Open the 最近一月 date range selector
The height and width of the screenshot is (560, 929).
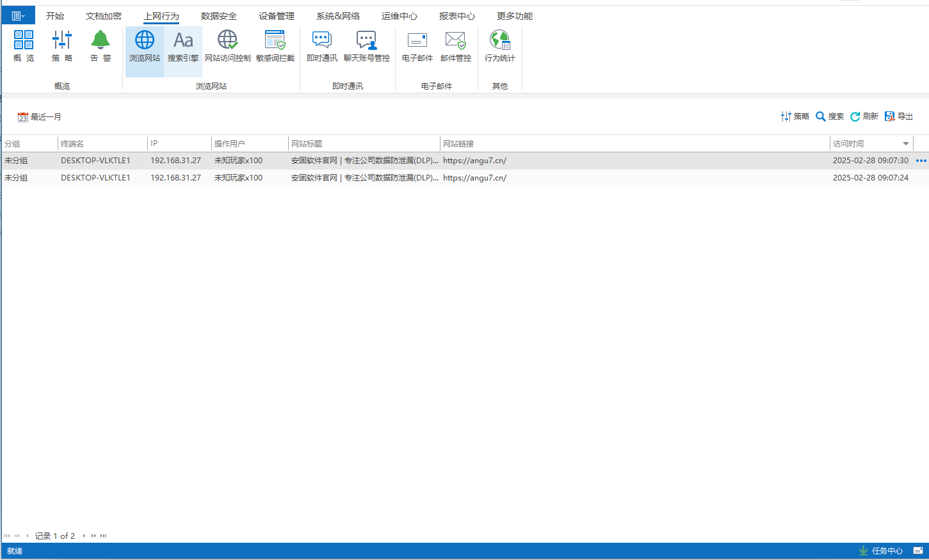[40, 117]
